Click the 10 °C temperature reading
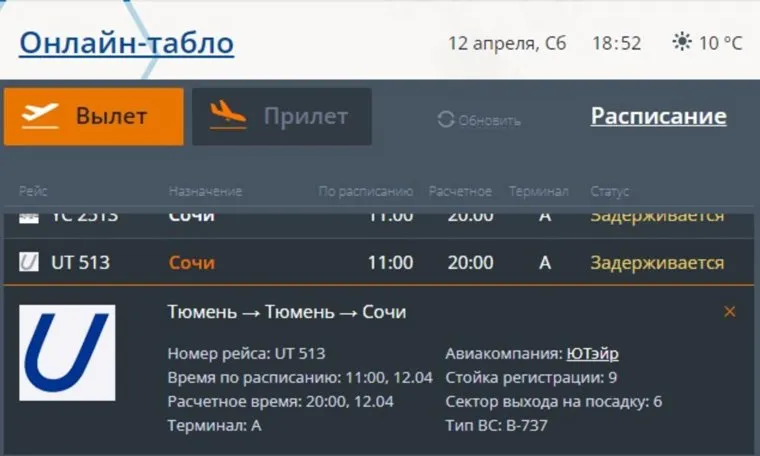The width and height of the screenshot is (760, 456). coord(720,43)
